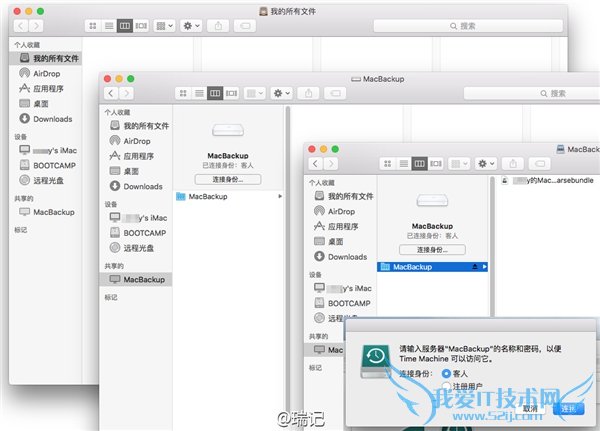Open arrange-by dropdown in front MacBackup window
Viewport: 600px width, 431px height.
pos(459,163)
